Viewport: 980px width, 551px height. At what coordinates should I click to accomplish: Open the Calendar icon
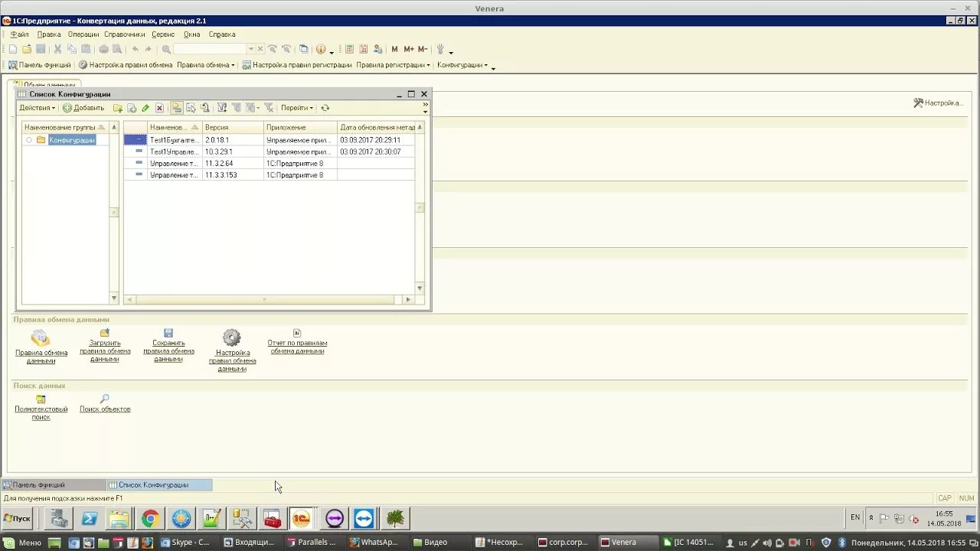pyautogui.click(x=363, y=49)
